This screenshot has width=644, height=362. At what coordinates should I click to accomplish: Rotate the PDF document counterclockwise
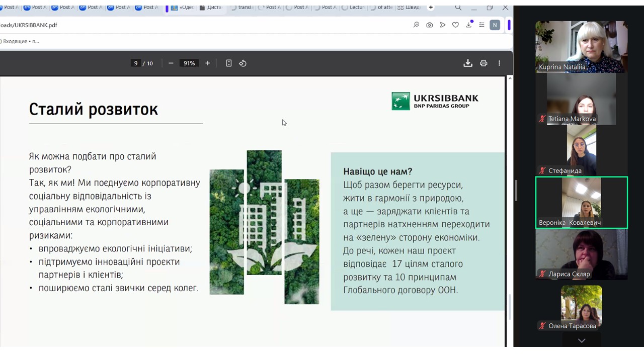tap(243, 63)
